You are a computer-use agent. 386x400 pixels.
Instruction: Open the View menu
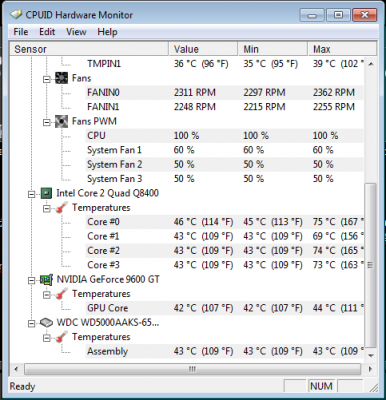tap(76, 32)
